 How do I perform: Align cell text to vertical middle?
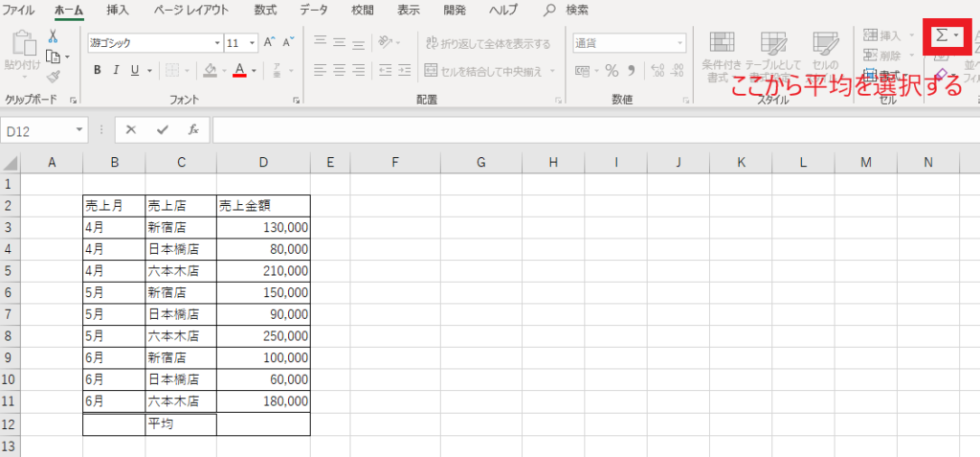tap(340, 42)
